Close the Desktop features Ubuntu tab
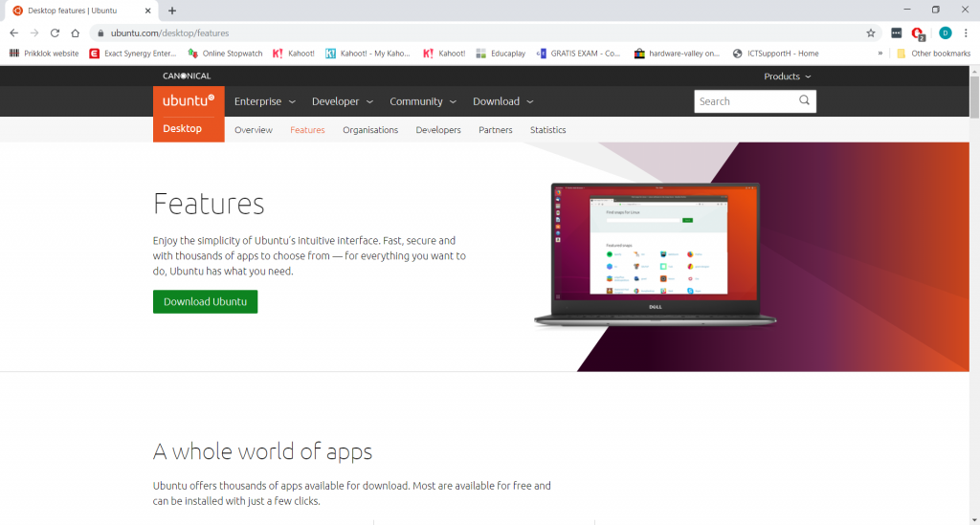980x525 pixels. pyautogui.click(x=148, y=11)
